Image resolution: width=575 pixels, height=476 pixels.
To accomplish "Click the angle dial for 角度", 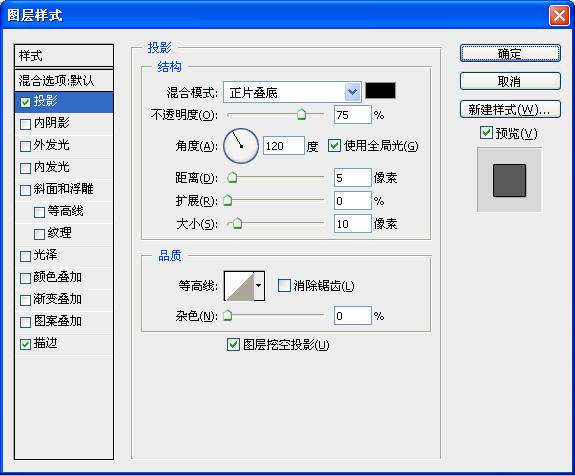I will (x=241, y=146).
